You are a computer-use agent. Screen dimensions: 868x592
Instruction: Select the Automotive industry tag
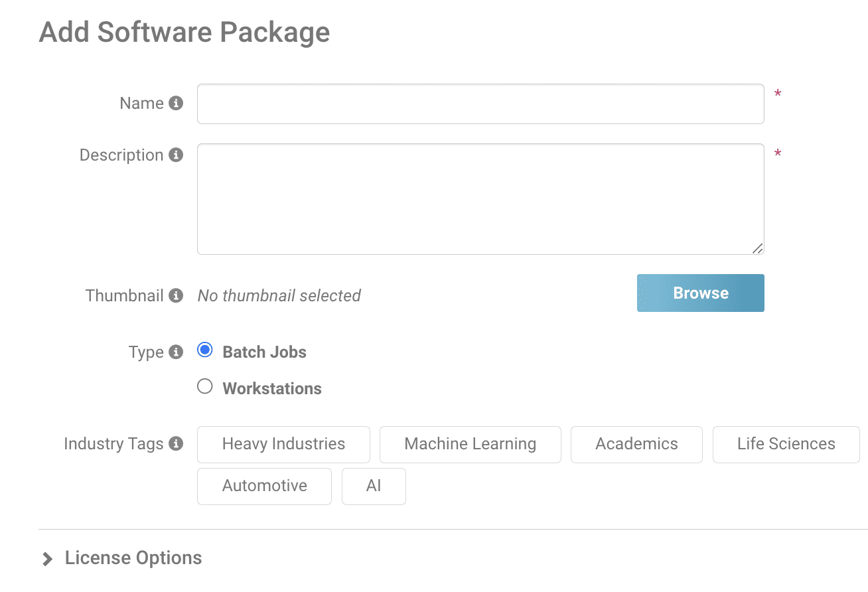pyautogui.click(x=264, y=486)
